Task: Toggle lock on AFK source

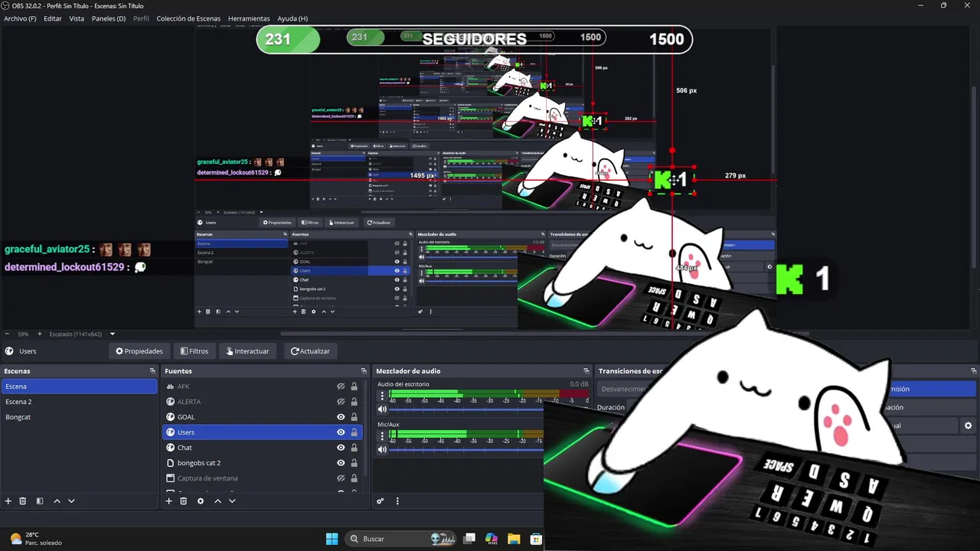Action: coord(354,386)
